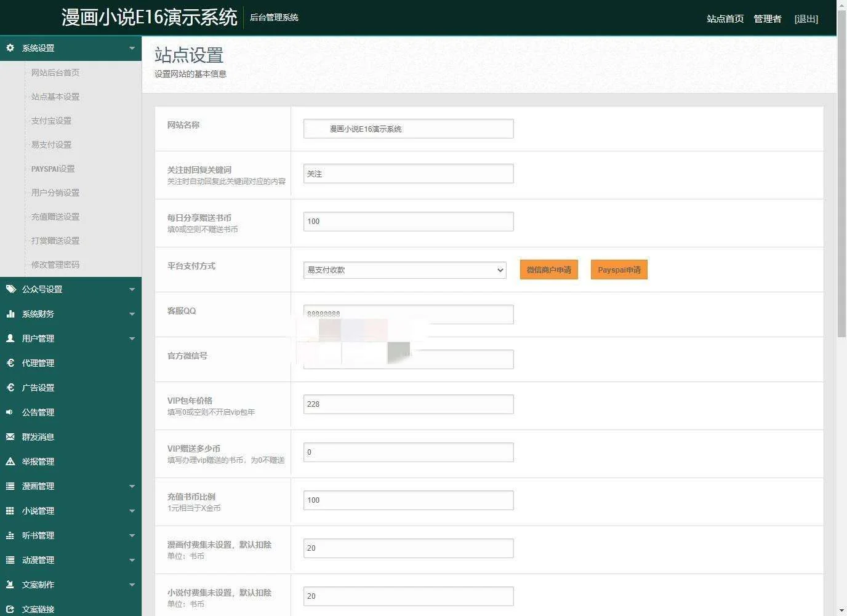Open 支付宝设置 in the sidebar
847x616 pixels.
(x=51, y=121)
